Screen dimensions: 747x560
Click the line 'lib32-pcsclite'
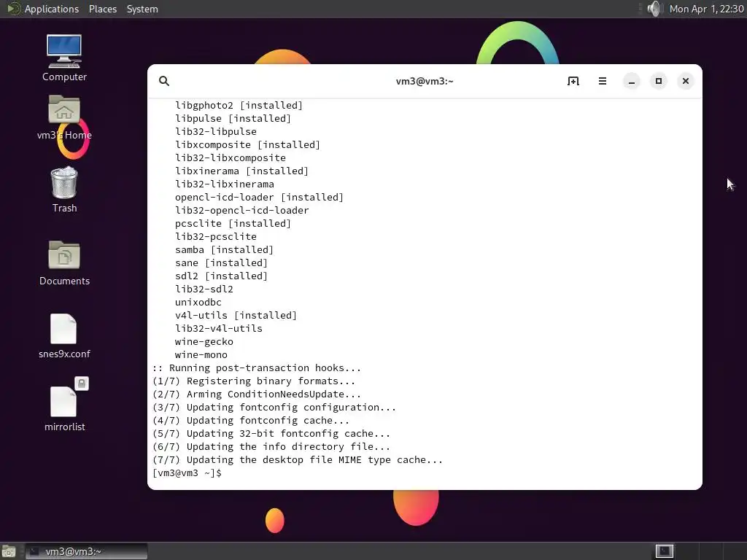click(216, 237)
